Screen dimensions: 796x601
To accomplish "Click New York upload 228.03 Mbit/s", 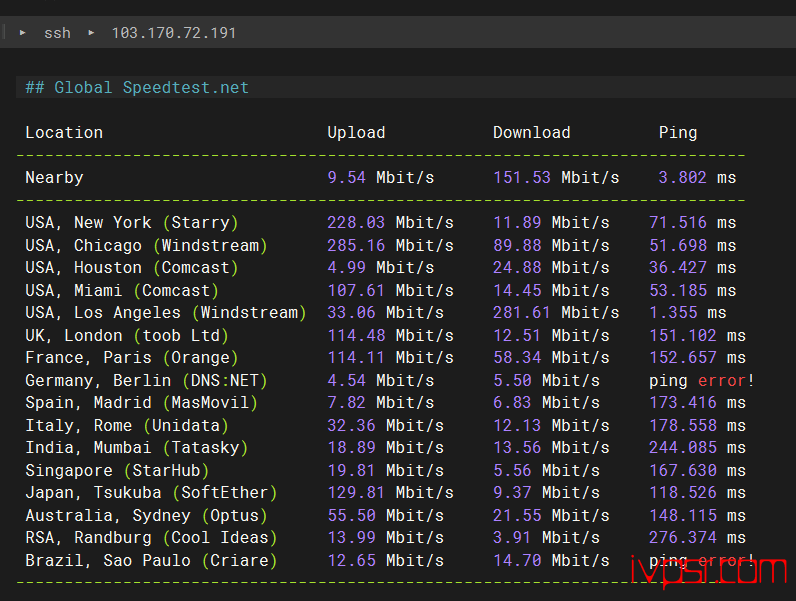I will (x=390, y=222).
